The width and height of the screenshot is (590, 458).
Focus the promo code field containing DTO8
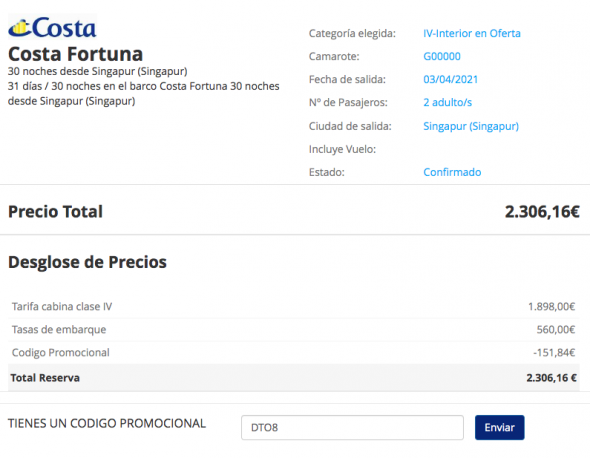(x=352, y=428)
